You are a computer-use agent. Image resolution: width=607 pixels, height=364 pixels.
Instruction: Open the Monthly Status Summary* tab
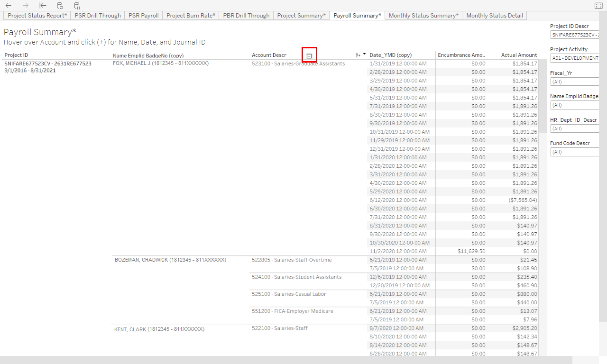[x=423, y=16]
